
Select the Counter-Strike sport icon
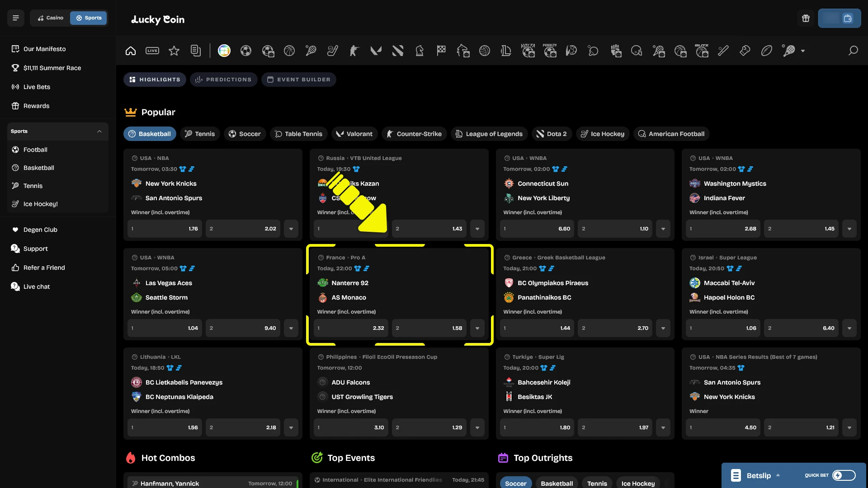click(354, 51)
